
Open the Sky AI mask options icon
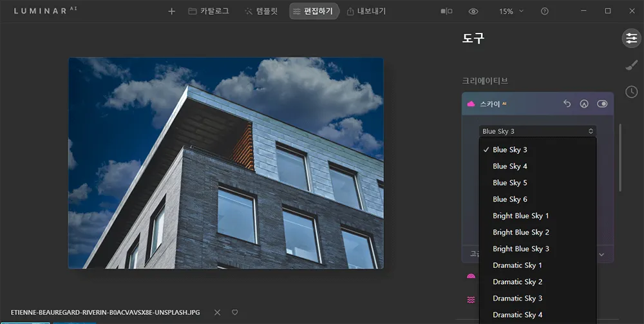[584, 104]
